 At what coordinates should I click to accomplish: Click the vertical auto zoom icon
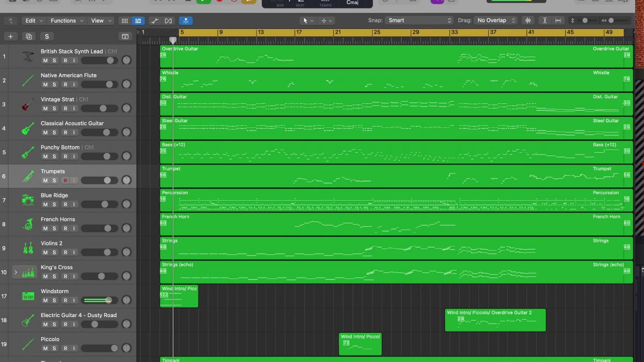pyautogui.click(x=545, y=20)
